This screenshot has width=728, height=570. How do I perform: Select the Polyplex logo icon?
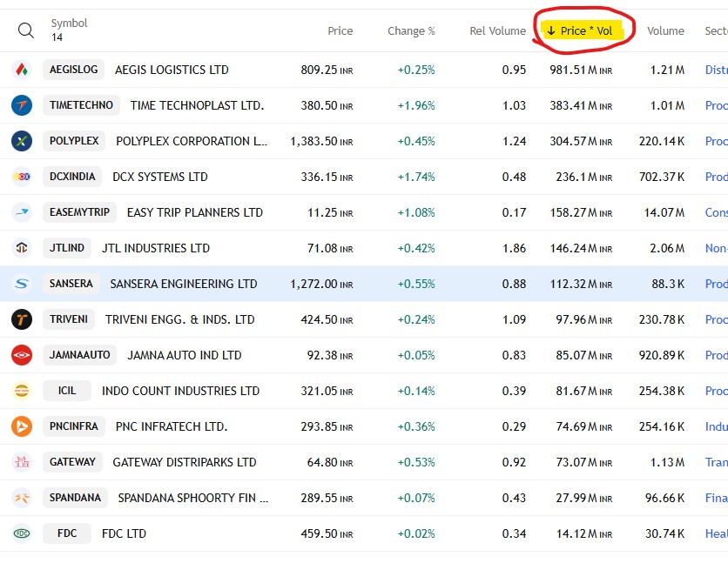coord(22,141)
